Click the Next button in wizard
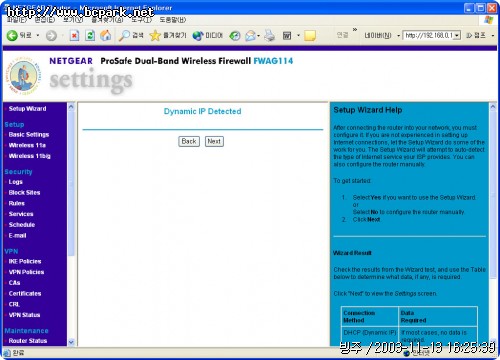The image size is (500, 360). [214, 141]
